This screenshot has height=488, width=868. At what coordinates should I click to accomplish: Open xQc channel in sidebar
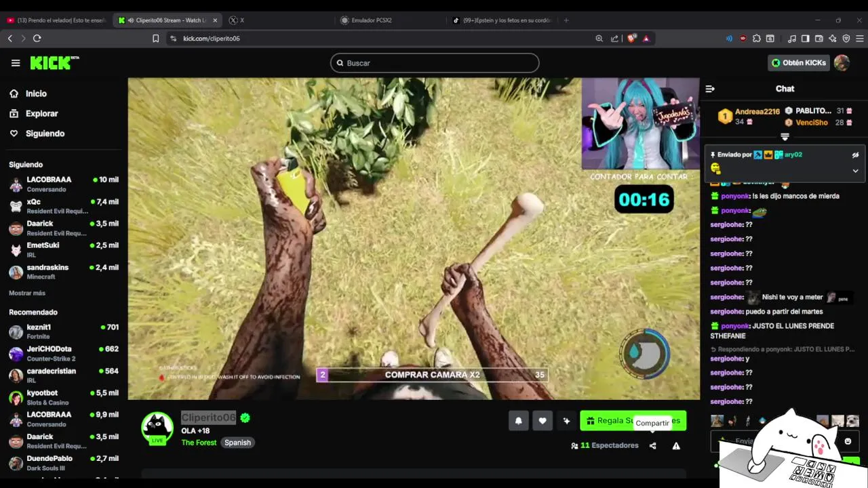(64, 206)
